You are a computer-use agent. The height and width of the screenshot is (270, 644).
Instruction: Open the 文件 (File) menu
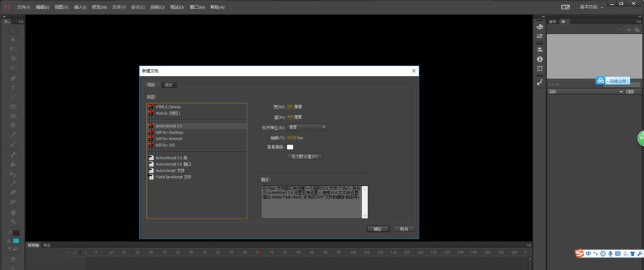[24, 7]
